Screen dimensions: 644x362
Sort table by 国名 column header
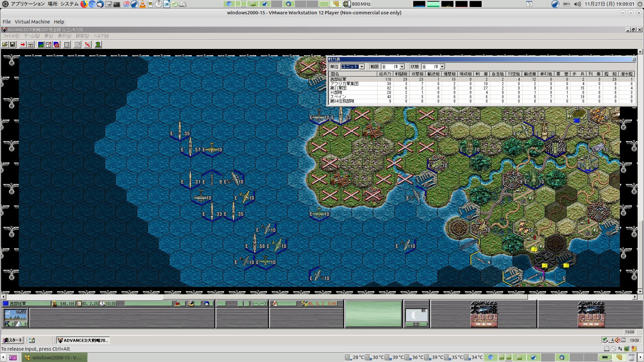pos(353,74)
